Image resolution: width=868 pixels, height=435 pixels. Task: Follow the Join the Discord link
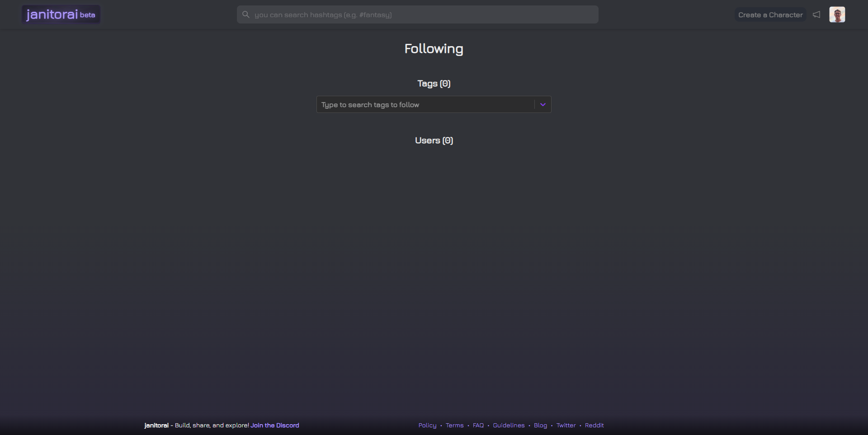275,425
